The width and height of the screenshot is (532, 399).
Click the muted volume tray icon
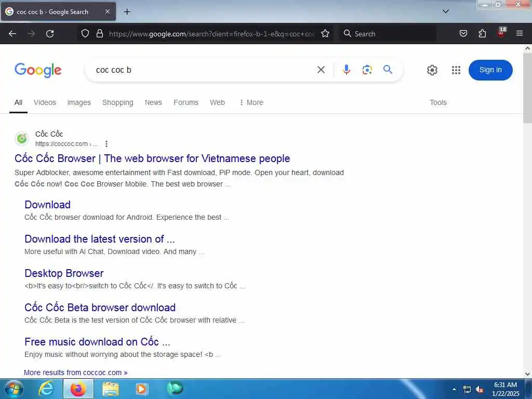pyautogui.click(x=480, y=390)
